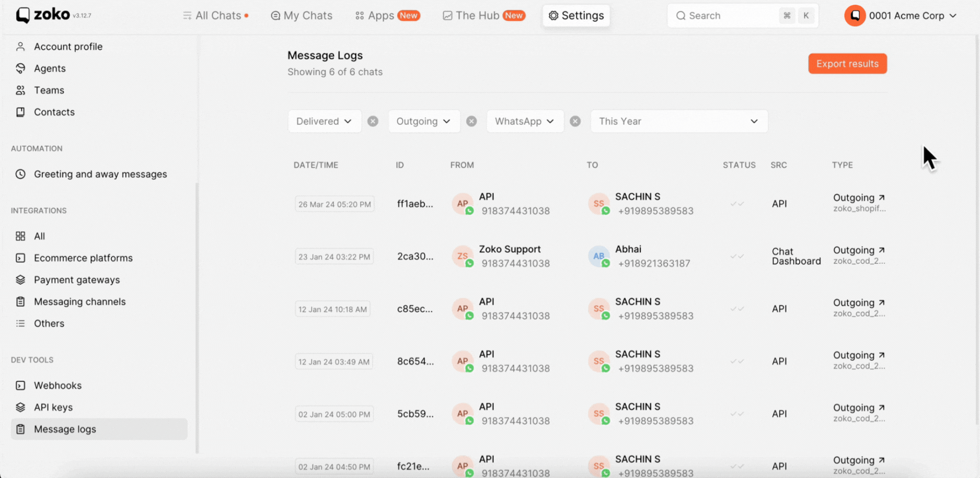
Task: Click the 23 Jan 24 03:22 PM date
Action: coord(334,257)
